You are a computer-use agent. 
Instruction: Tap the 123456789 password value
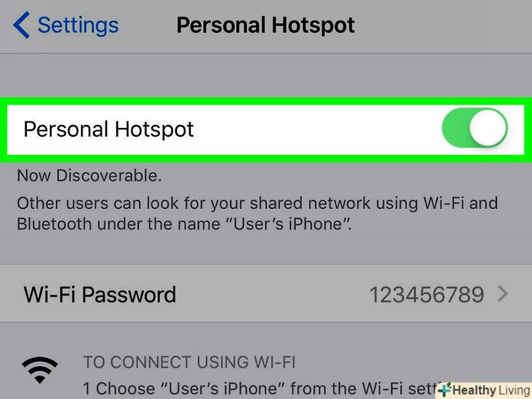(x=427, y=294)
